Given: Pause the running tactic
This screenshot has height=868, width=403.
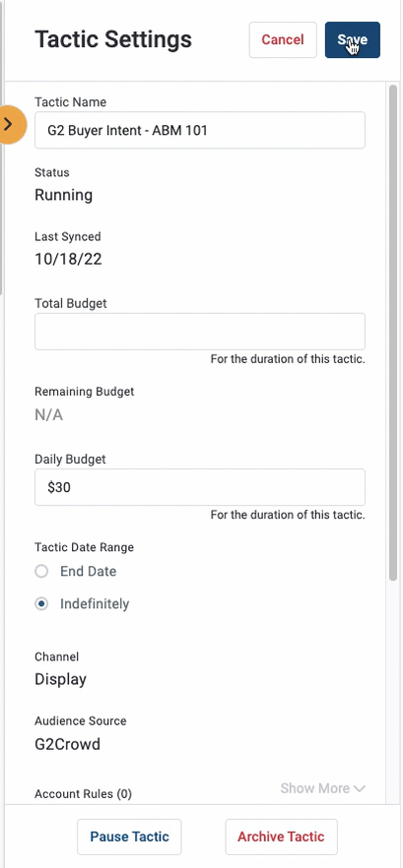Looking at the screenshot, I should 129,837.
